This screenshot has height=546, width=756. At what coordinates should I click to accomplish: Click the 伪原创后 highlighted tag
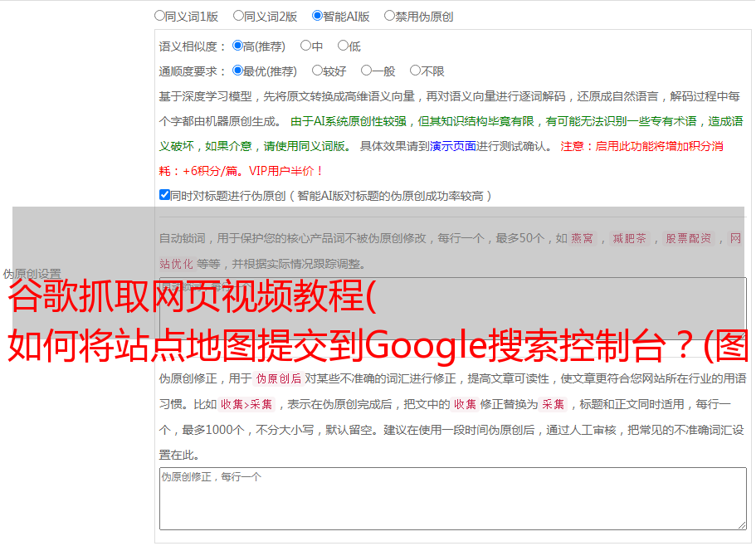tap(279, 378)
